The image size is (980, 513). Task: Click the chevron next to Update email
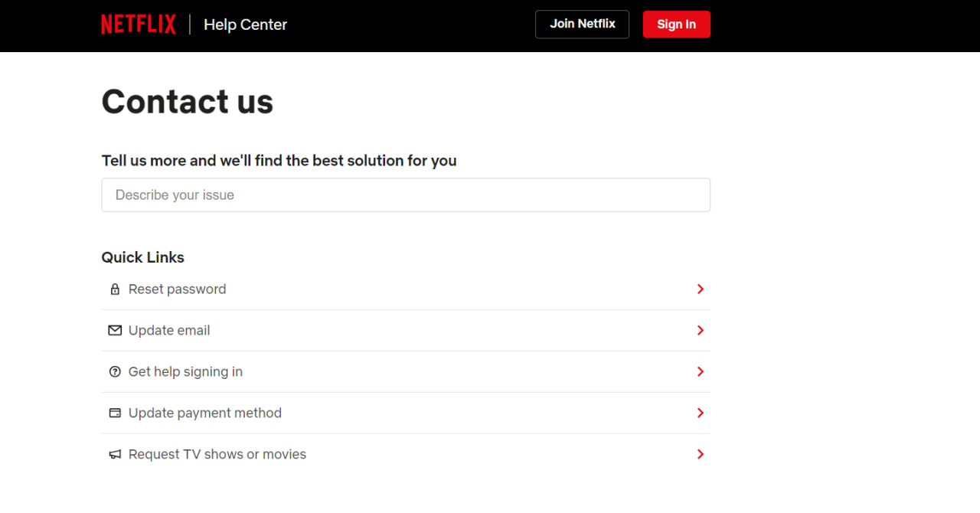tap(699, 330)
